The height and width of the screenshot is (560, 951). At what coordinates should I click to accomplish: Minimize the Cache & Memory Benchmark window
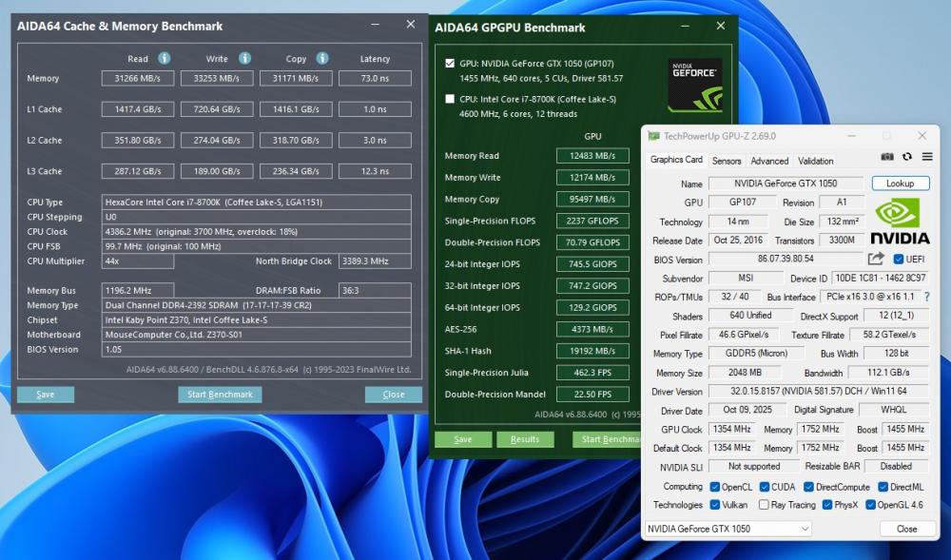pos(376,24)
